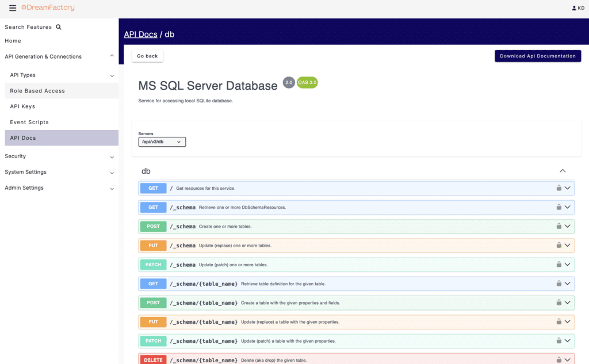
Task: Download the API documentation
Action: pyautogui.click(x=537, y=56)
